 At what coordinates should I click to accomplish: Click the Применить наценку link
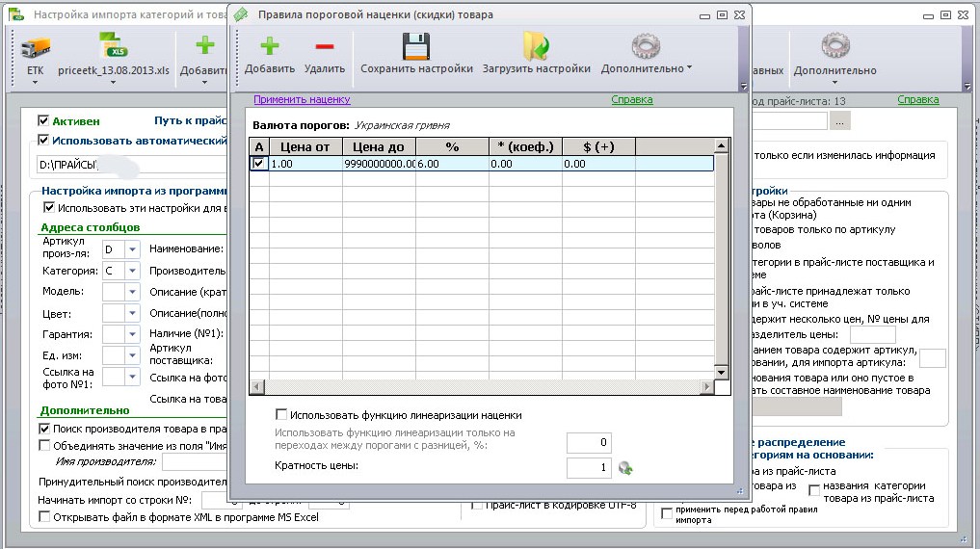pyautogui.click(x=302, y=99)
